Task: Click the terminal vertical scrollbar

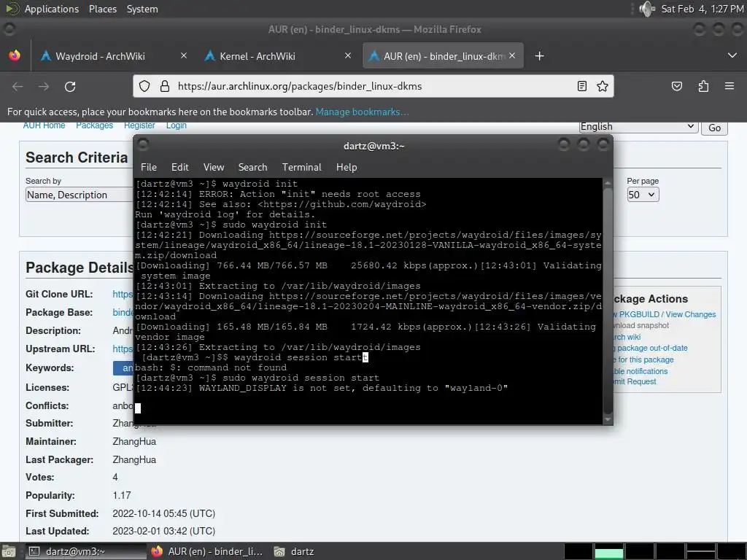Action: 608,300
